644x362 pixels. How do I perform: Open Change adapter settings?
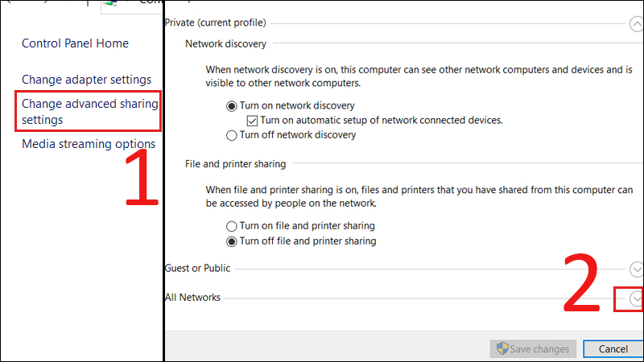86,80
